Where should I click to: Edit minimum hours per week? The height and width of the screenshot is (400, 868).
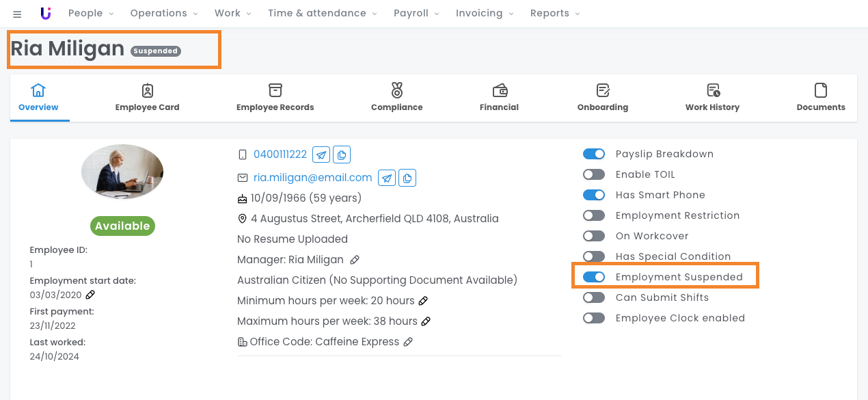point(424,301)
